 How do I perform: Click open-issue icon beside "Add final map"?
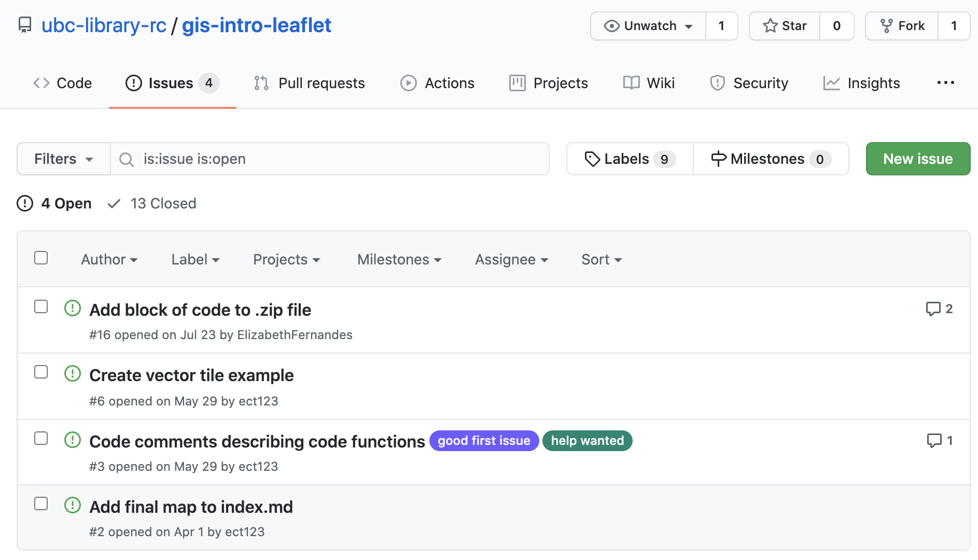click(x=73, y=505)
